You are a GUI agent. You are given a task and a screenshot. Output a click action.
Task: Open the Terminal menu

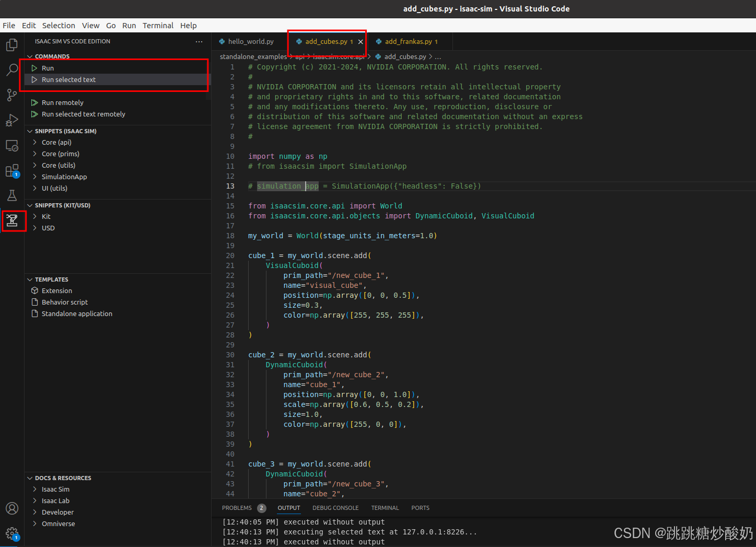click(158, 25)
